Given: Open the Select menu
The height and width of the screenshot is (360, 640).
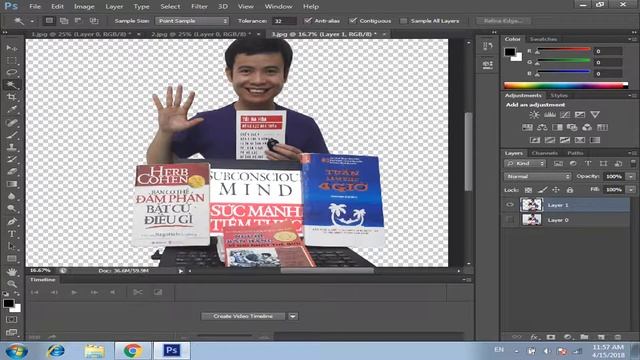Looking at the screenshot, I should click(170, 7).
